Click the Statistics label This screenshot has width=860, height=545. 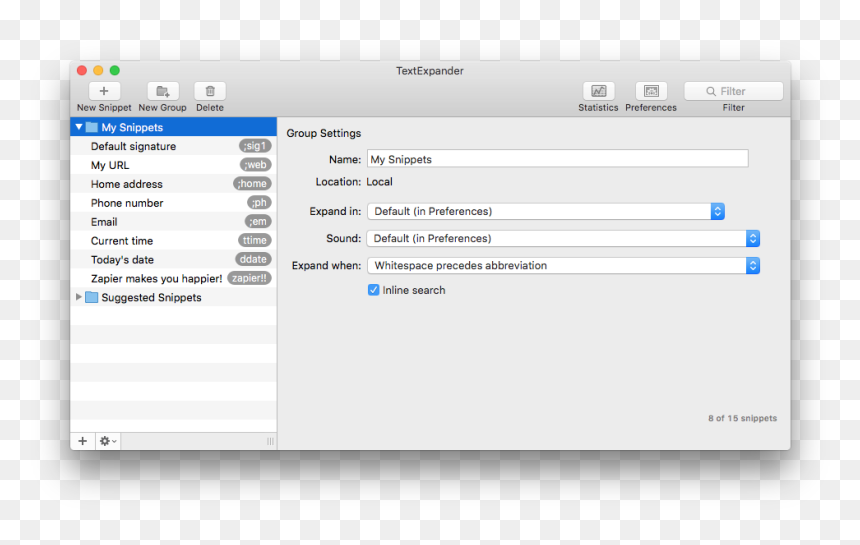point(598,107)
